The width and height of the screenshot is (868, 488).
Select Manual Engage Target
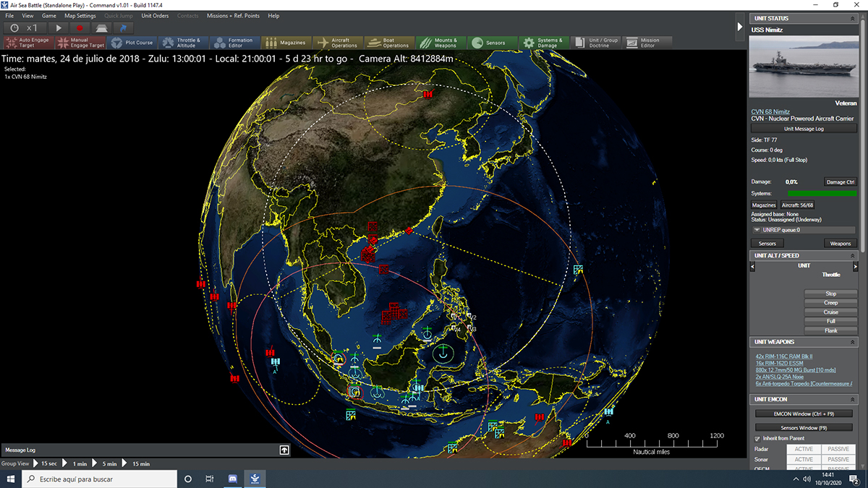80,43
